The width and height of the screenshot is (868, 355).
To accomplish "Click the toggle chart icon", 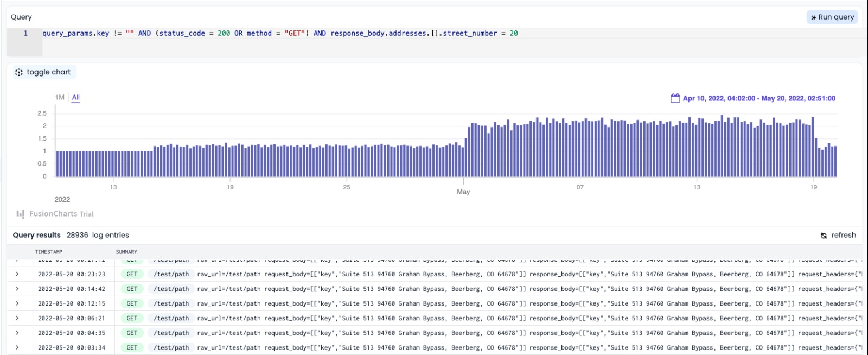I will 19,72.
